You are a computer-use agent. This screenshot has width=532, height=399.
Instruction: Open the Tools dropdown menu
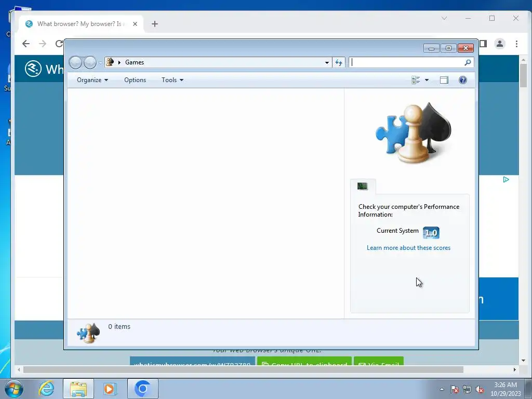[x=172, y=80]
